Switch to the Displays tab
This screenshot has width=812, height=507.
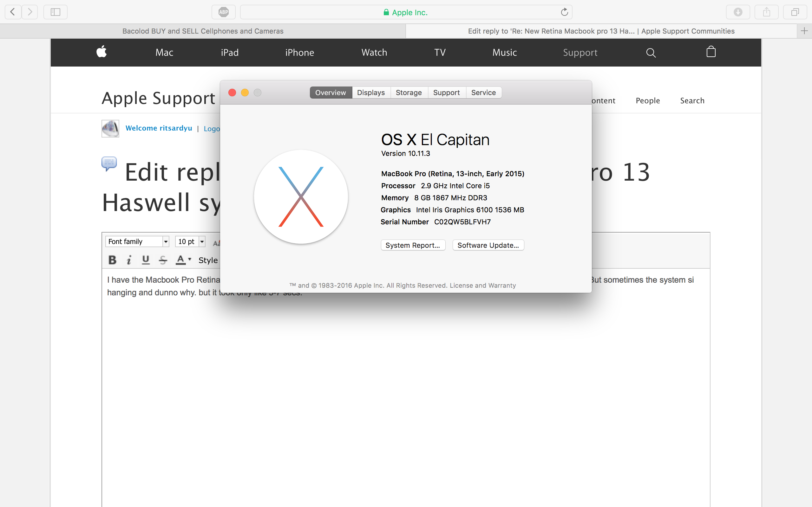(371, 93)
